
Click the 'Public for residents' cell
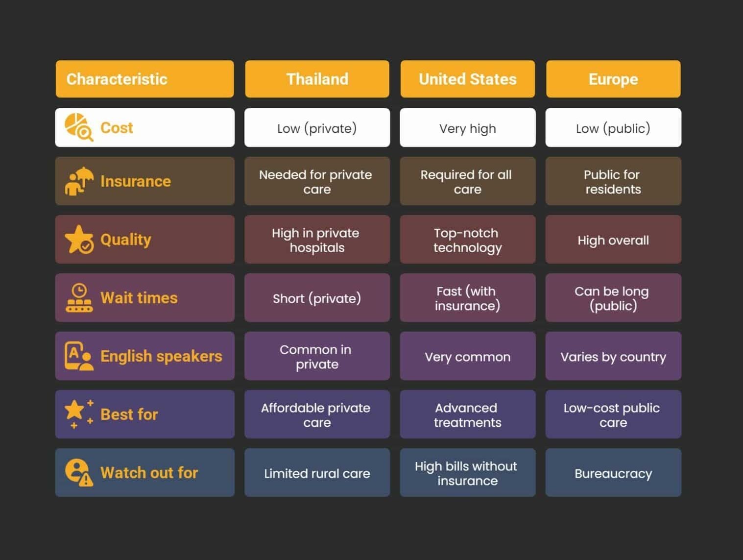point(613,181)
